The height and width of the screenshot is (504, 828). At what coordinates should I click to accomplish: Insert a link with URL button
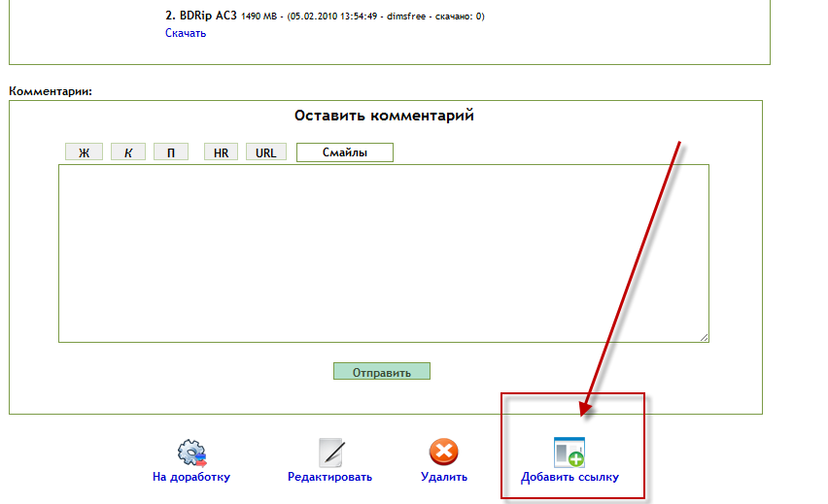(266, 152)
